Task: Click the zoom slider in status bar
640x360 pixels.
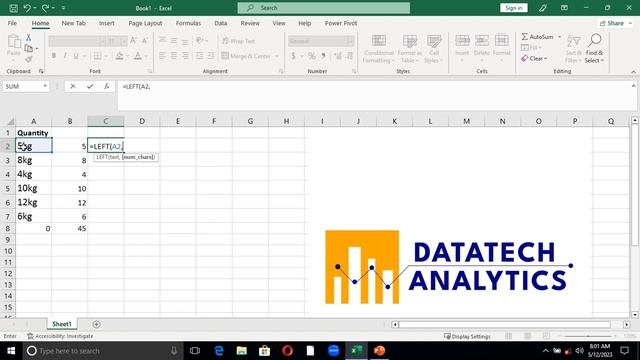Action: pos(588,336)
